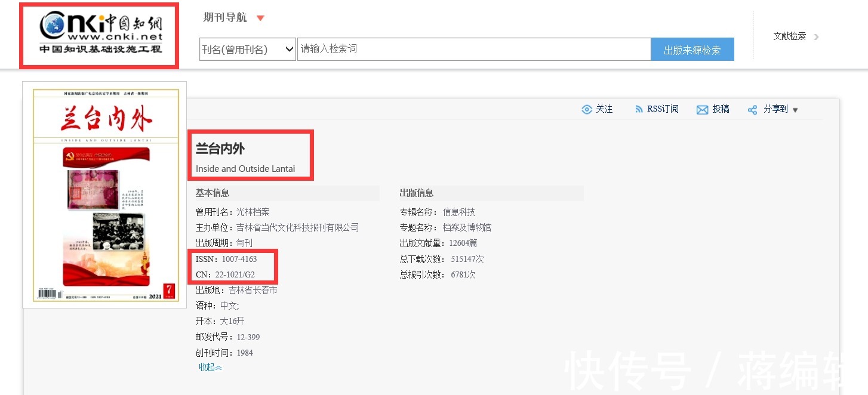The width and height of the screenshot is (868, 395).
Task: Click the share icon before 分享到
Action: [x=752, y=109]
